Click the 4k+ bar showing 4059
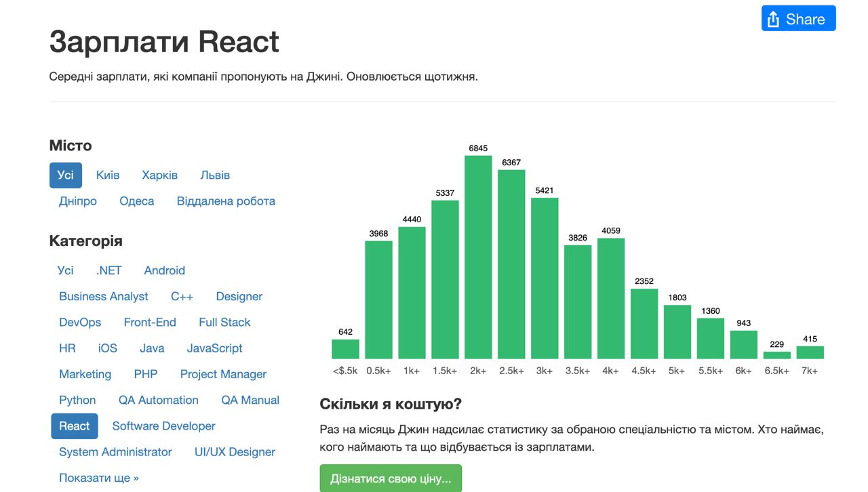The width and height of the screenshot is (868, 492). (x=611, y=298)
